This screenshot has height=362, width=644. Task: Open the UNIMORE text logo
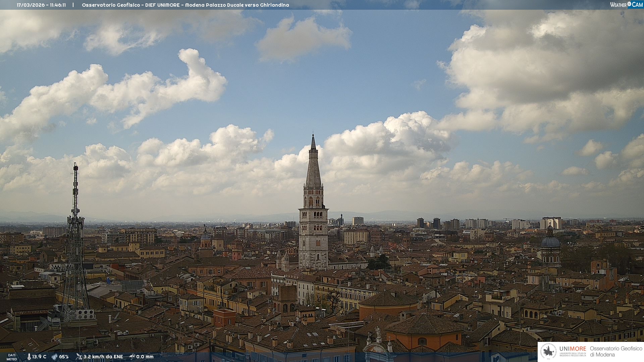[573, 349]
